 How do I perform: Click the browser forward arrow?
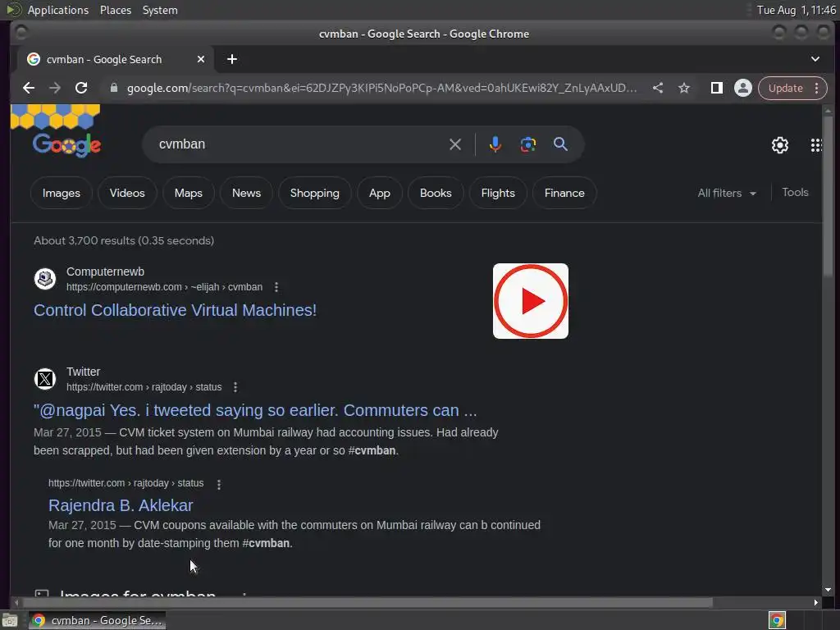pyautogui.click(x=55, y=88)
